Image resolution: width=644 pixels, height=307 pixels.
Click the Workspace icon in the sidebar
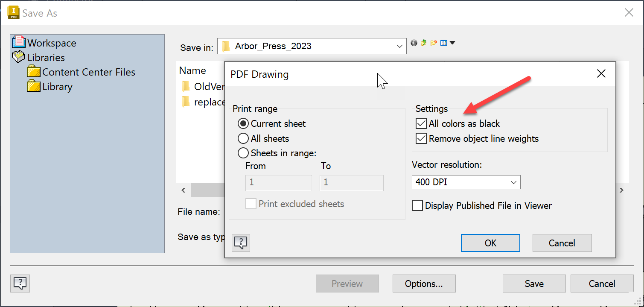[19, 43]
